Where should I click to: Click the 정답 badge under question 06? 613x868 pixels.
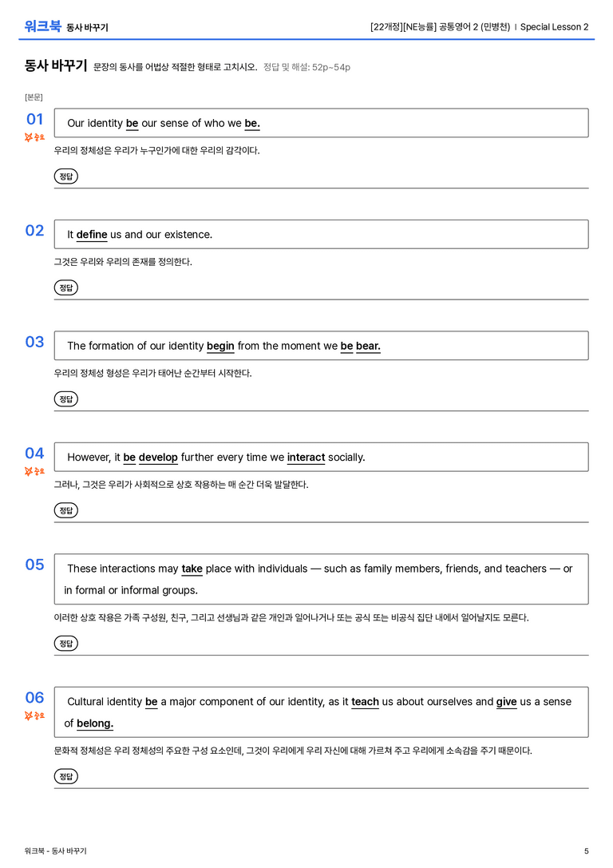point(65,776)
